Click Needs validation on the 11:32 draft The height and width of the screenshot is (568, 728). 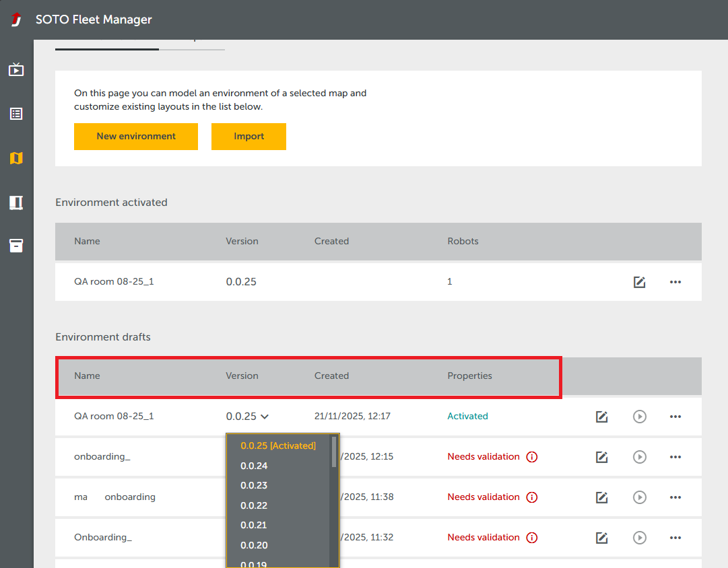[x=484, y=537]
